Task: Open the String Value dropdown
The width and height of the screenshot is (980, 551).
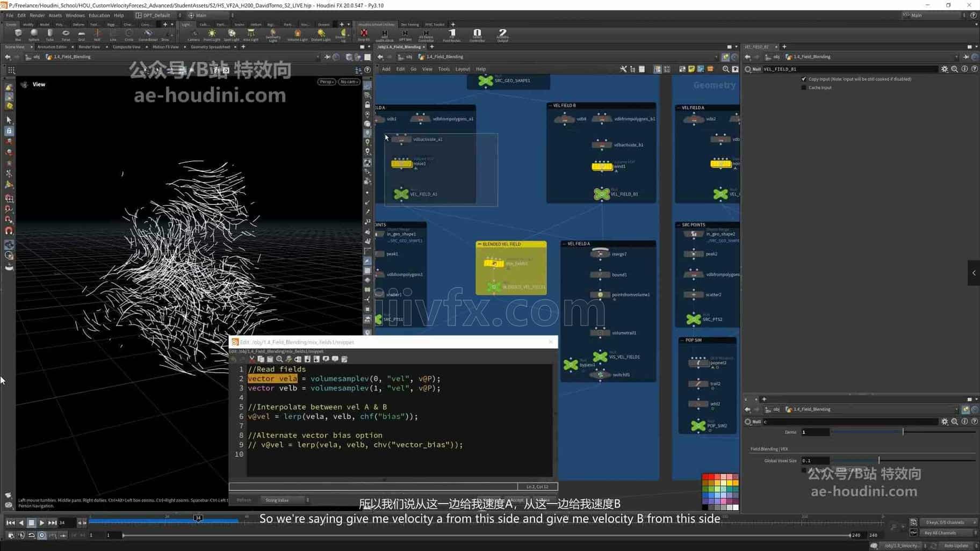Action: tap(285, 501)
